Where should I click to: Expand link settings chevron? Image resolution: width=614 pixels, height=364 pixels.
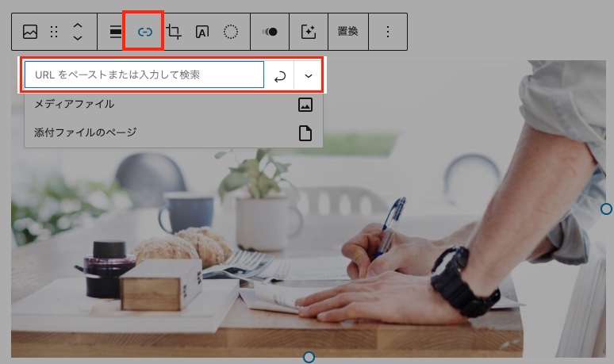[x=309, y=75]
